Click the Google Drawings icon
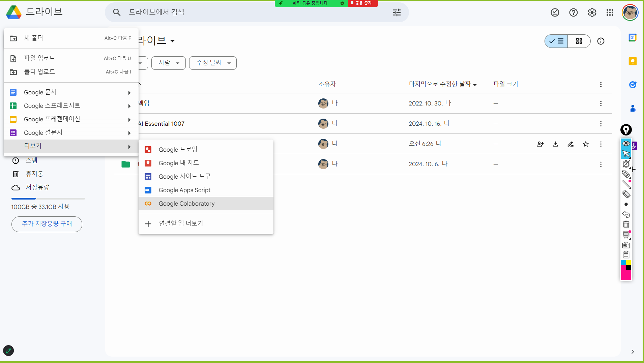The width and height of the screenshot is (644, 363). (x=148, y=150)
